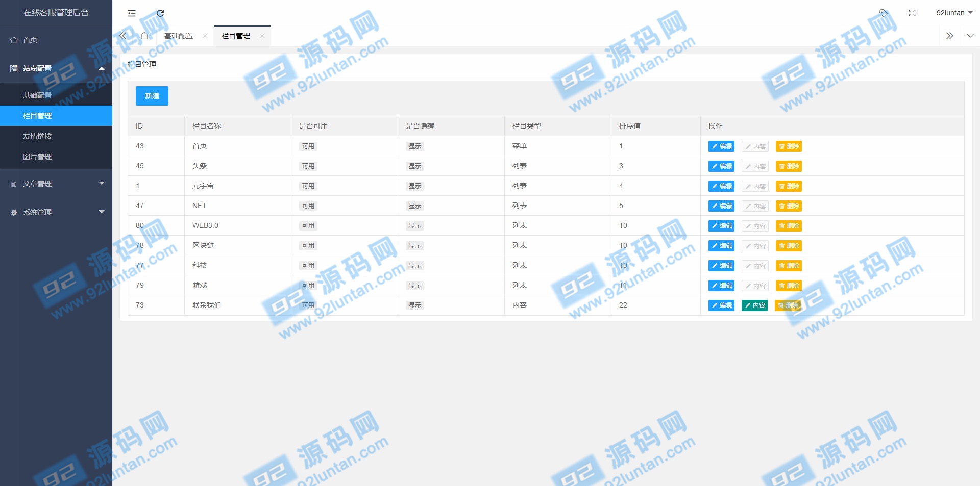Delete the 元宇宙 row
The width and height of the screenshot is (980, 486).
point(789,186)
